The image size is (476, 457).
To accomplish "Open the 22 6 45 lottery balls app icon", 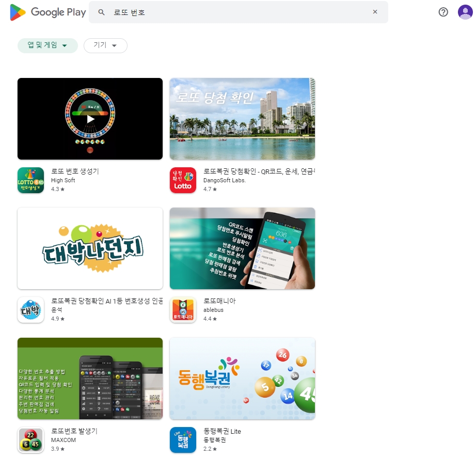I will [x=30, y=440].
